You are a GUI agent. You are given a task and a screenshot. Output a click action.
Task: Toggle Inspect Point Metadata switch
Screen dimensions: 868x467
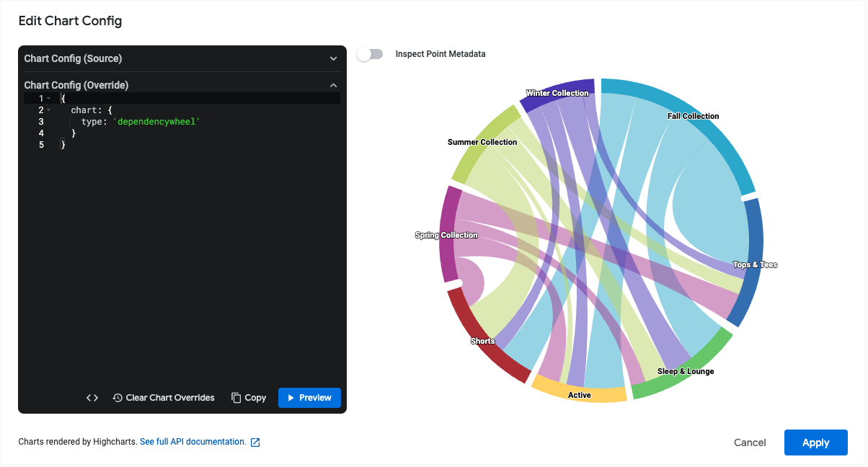click(x=370, y=54)
